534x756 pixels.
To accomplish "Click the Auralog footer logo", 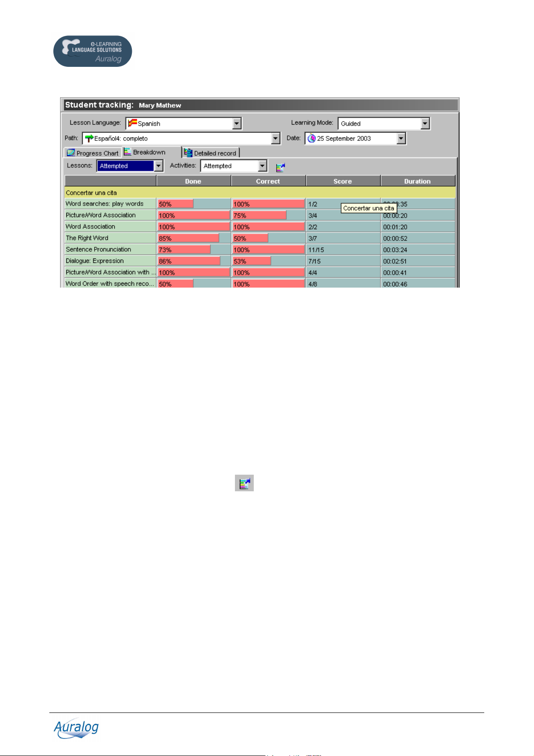I will [x=76, y=729].
